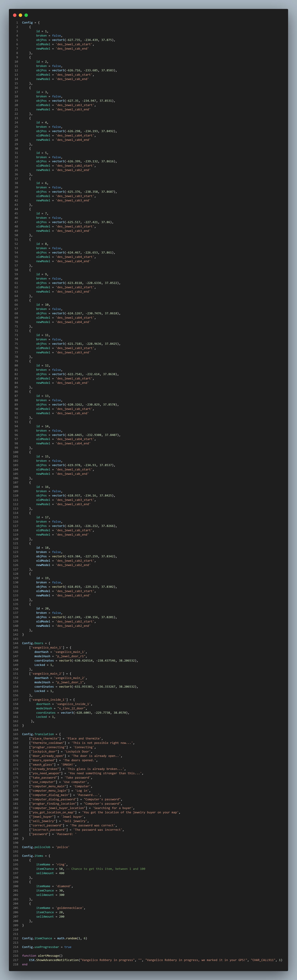The height and width of the screenshot is (980, 297).
Task: Click the Config.useProgressbar = true line
Action: pos(47,947)
